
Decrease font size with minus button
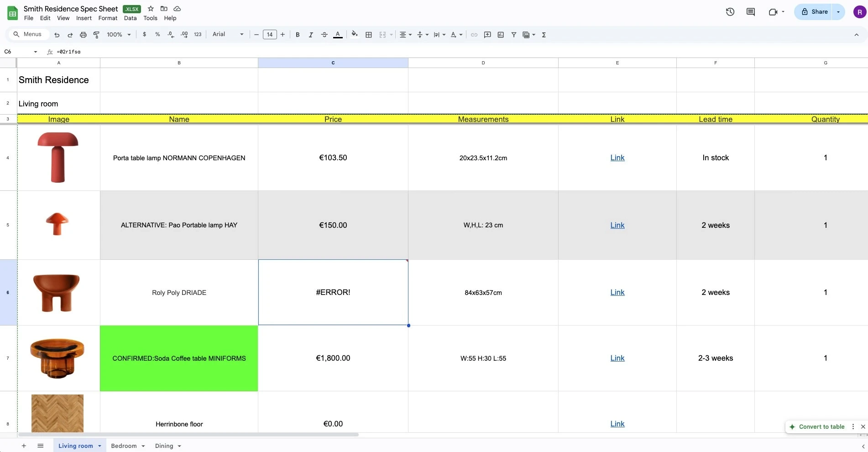tap(256, 35)
